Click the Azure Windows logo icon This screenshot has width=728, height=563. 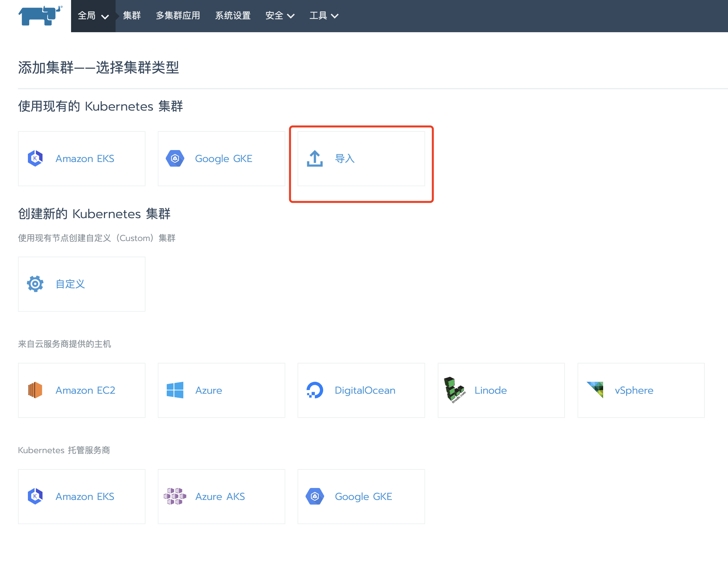pos(175,390)
